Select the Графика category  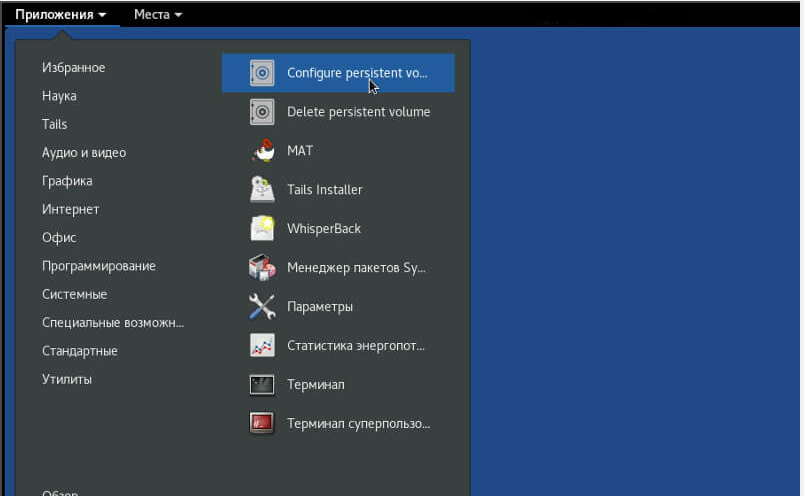click(x=67, y=181)
